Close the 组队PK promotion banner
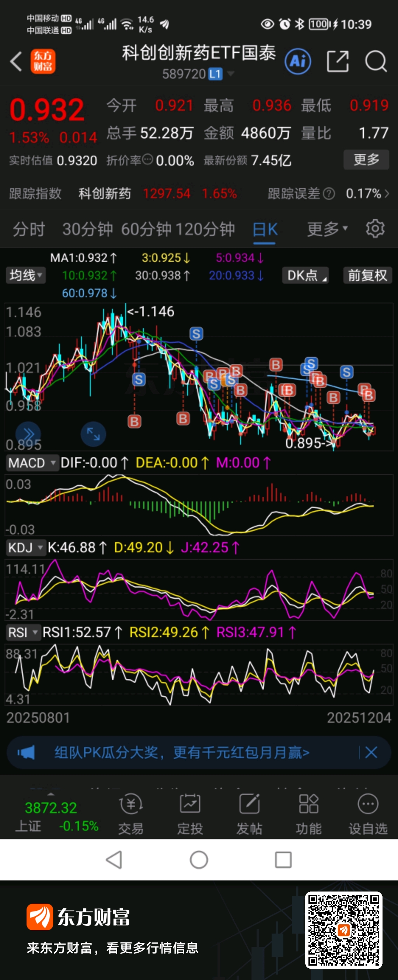The height and width of the screenshot is (980, 398). coord(371,752)
